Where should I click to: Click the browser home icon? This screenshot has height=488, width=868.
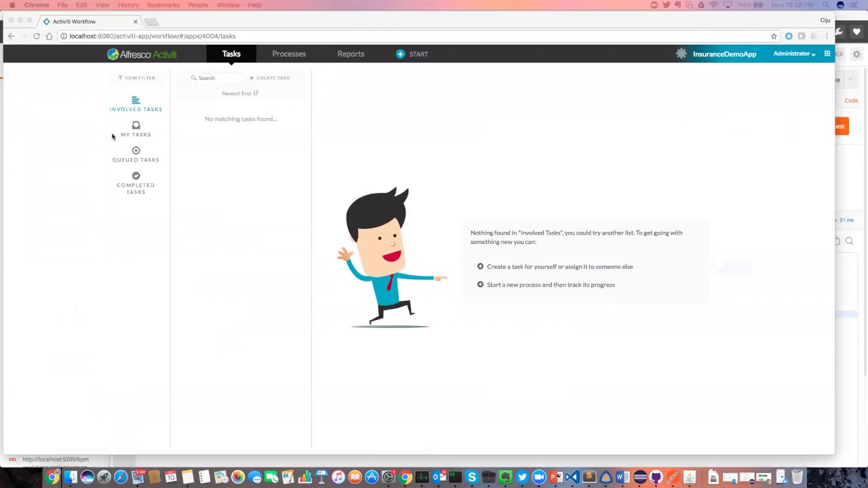pos(49,36)
